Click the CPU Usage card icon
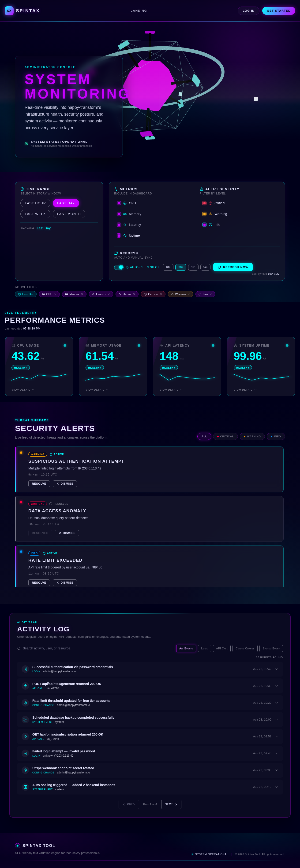The image size is (300, 868). pos(14,345)
